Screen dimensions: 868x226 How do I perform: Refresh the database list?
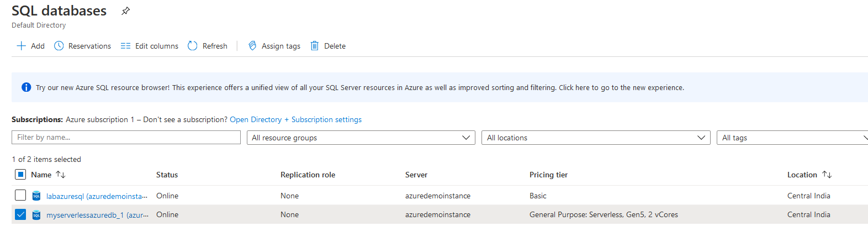pos(193,46)
